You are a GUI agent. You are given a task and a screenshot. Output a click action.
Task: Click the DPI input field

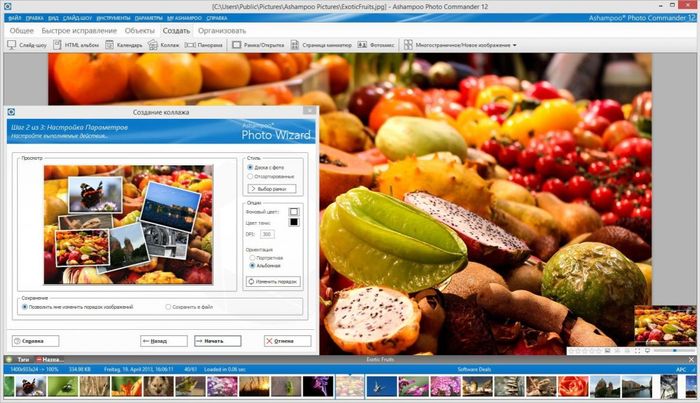(x=267, y=234)
